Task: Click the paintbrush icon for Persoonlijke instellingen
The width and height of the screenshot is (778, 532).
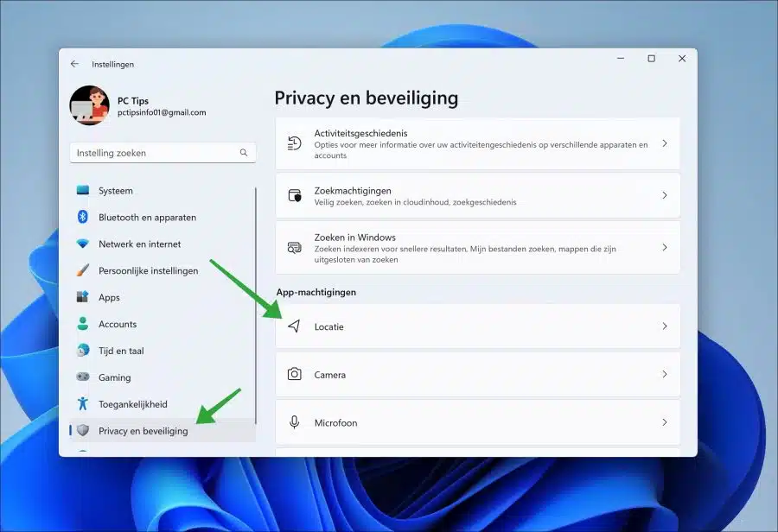Action: pyautogui.click(x=83, y=270)
